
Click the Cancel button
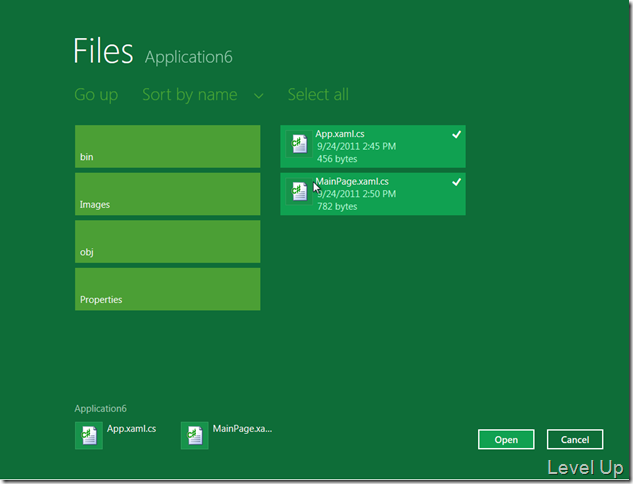[x=575, y=439]
